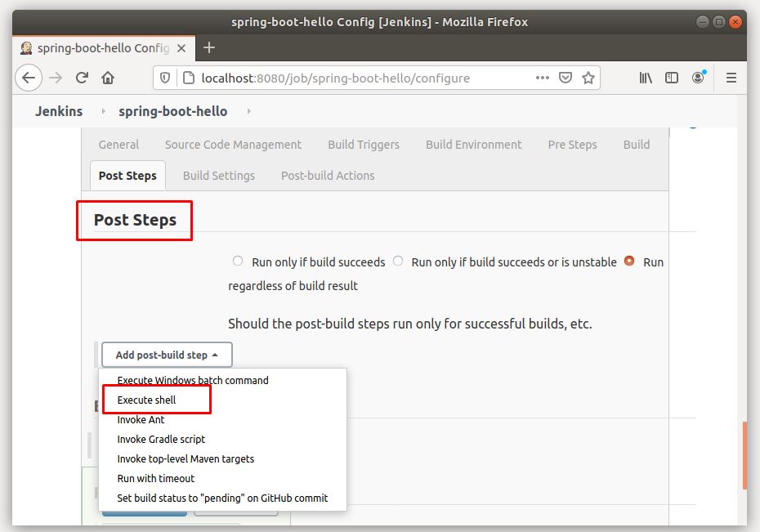This screenshot has width=760, height=532.
Task: Maximize the Firefox window
Action: click(x=719, y=22)
